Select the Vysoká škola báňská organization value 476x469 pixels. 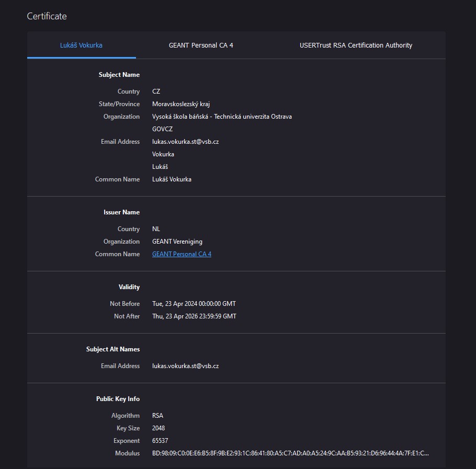(x=222, y=117)
